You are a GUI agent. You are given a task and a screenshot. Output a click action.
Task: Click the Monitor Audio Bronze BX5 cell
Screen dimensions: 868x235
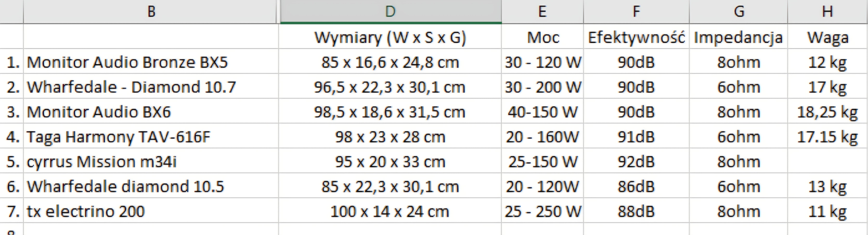[127, 62]
